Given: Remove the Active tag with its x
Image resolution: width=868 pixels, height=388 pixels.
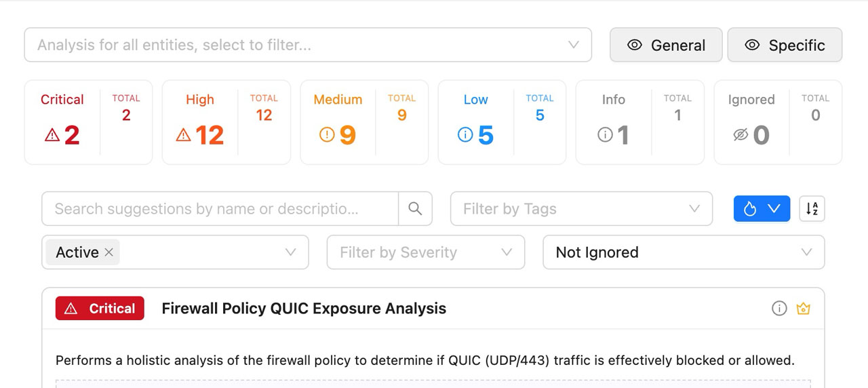Looking at the screenshot, I should pyautogui.click(x=108, y=252).
